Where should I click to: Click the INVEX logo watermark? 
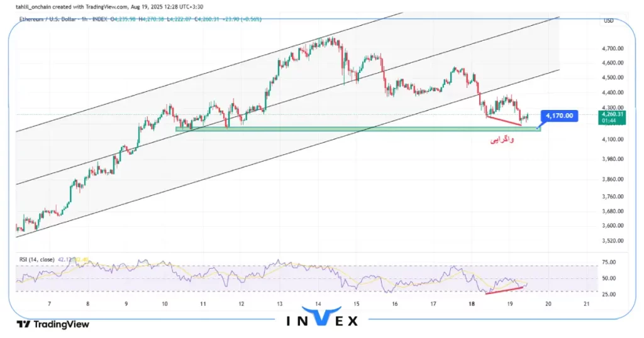(322, 319)
